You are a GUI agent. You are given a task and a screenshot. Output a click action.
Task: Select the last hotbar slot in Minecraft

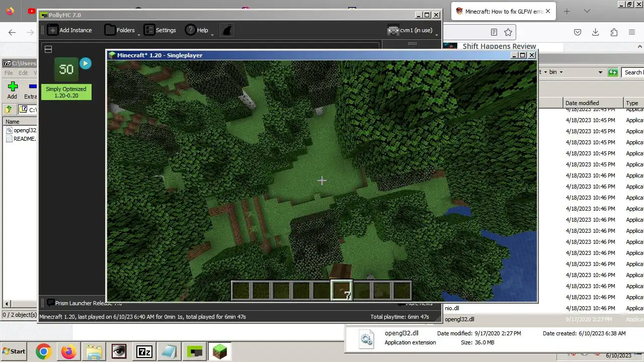tap(401, 291)
